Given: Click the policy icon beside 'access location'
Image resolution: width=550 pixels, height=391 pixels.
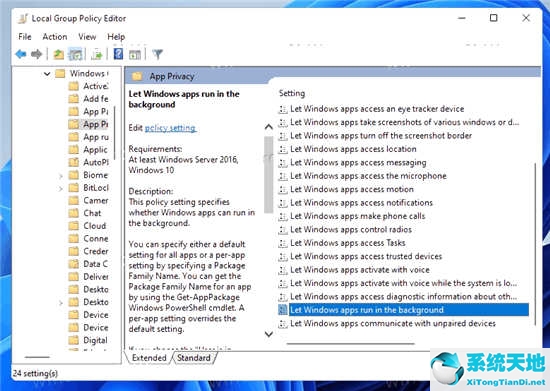Looking at the screenshot, I should (x=283, y=149).
